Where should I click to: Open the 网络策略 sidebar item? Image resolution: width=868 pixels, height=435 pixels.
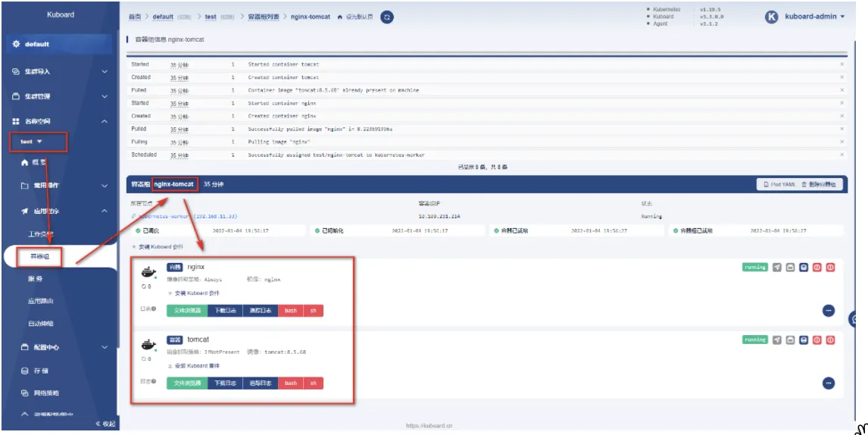40,393
